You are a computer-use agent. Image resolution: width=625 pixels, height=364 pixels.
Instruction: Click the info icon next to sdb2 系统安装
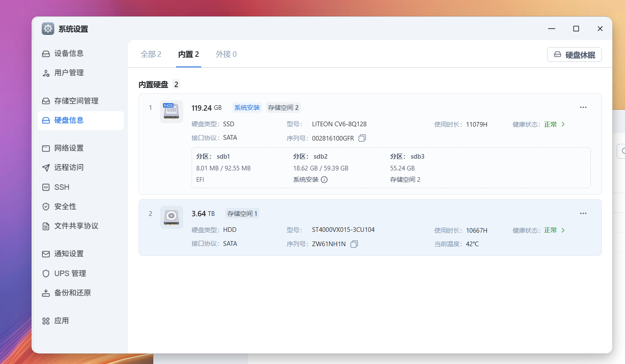point(324,180)
